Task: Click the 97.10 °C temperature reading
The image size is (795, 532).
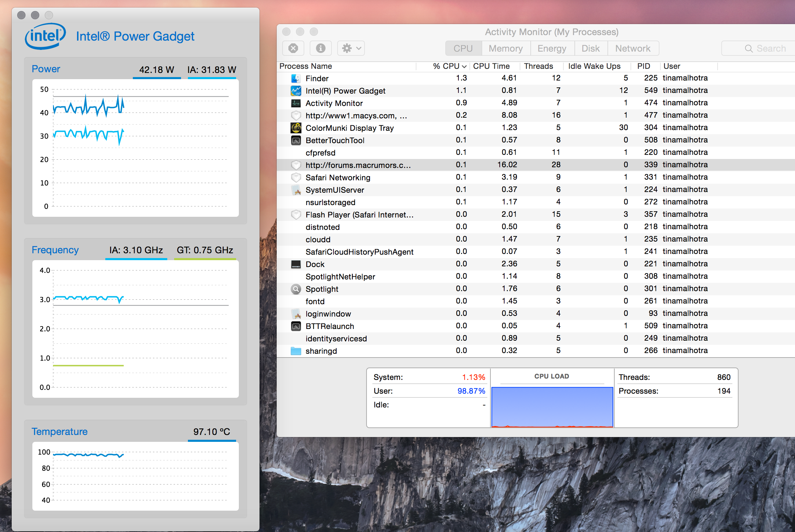Action: click(212, 432)
